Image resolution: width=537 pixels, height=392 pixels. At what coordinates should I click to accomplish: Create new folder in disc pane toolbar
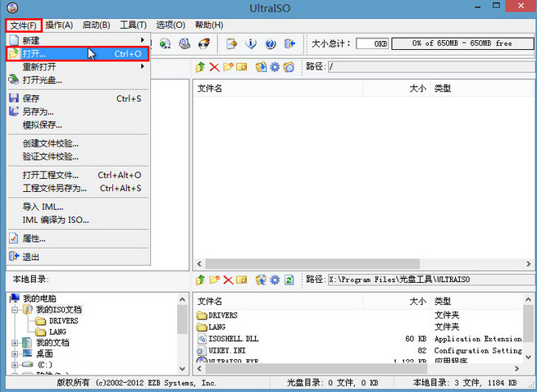[228, 66]
